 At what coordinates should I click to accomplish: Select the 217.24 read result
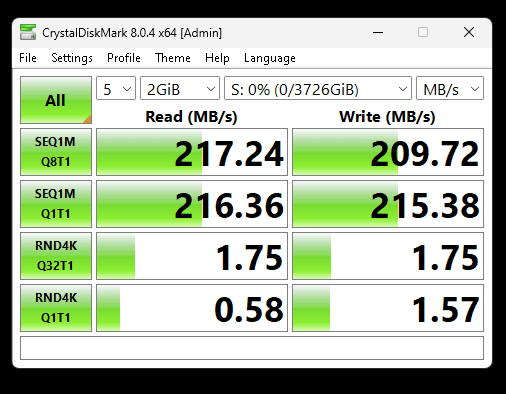[192, 152]
